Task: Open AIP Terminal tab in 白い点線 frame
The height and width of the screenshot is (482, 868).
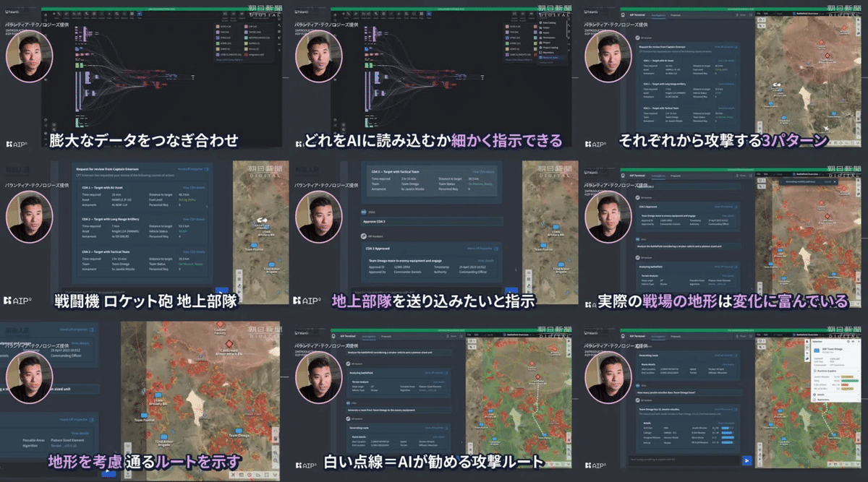Action: coord(348,336)
